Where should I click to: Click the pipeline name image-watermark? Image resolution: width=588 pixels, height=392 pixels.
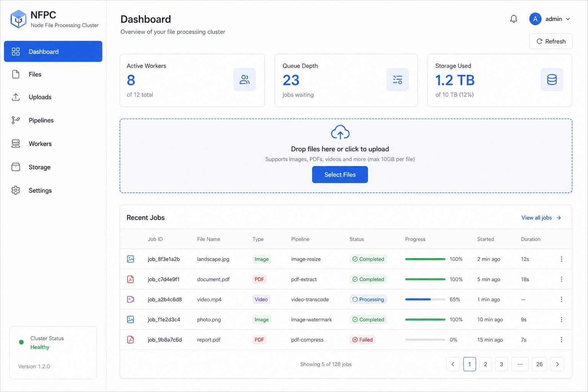pos(311,319)
